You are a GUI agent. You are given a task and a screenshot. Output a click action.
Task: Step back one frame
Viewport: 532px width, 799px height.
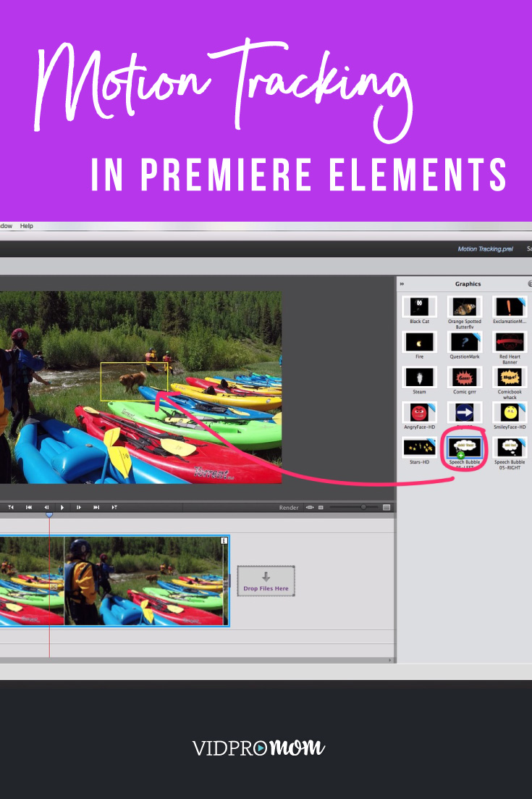[46, 508]
